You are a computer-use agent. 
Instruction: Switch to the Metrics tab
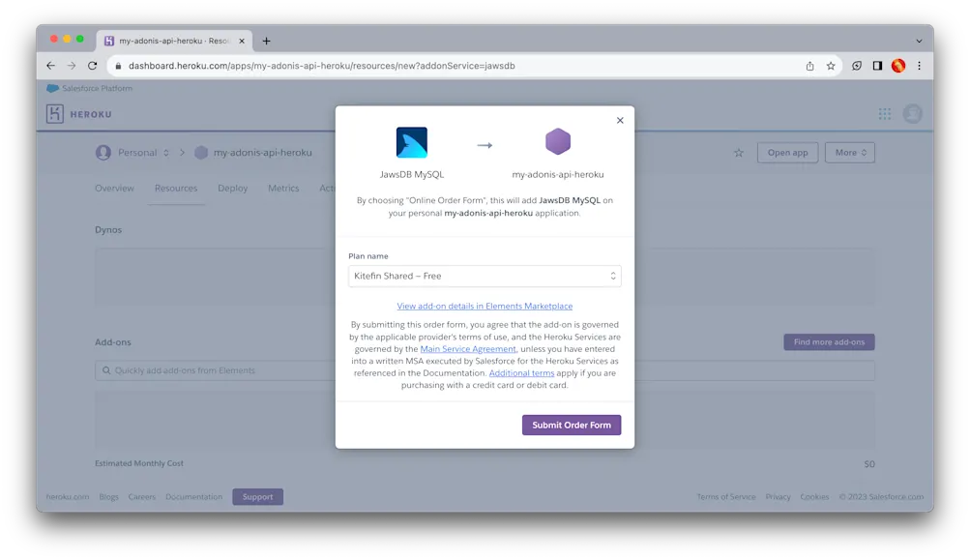[283, 188]
